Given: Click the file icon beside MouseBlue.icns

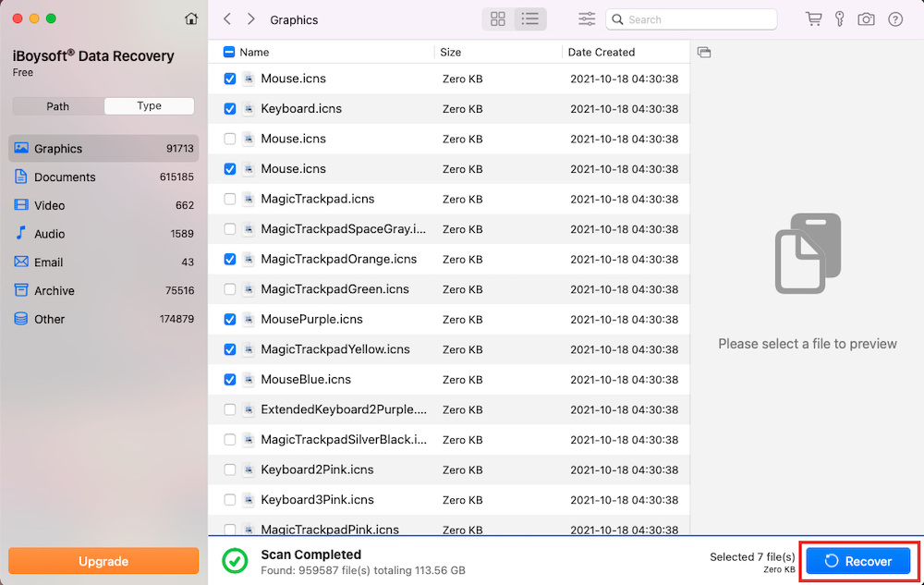Looking at the screenshot, I should pos(249,380).
